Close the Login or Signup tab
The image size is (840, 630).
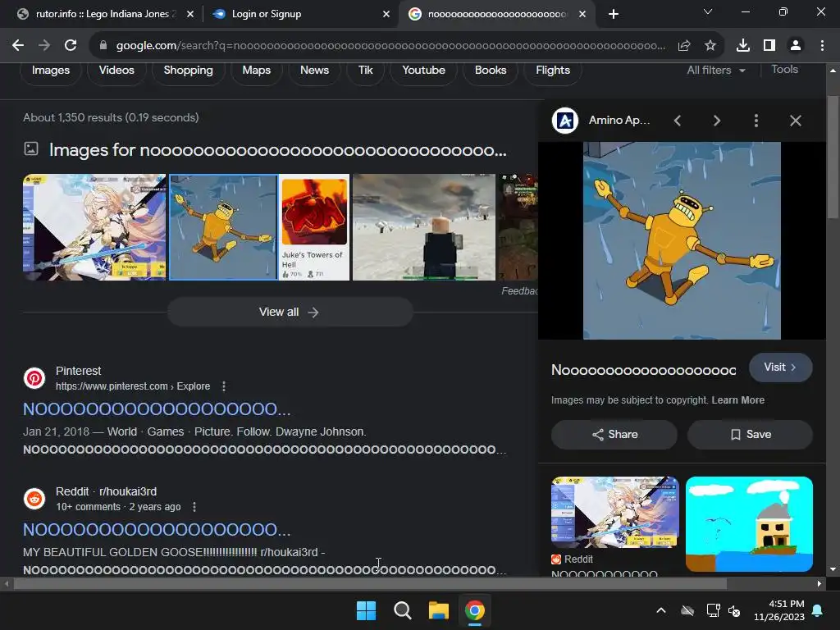[386, 14]
